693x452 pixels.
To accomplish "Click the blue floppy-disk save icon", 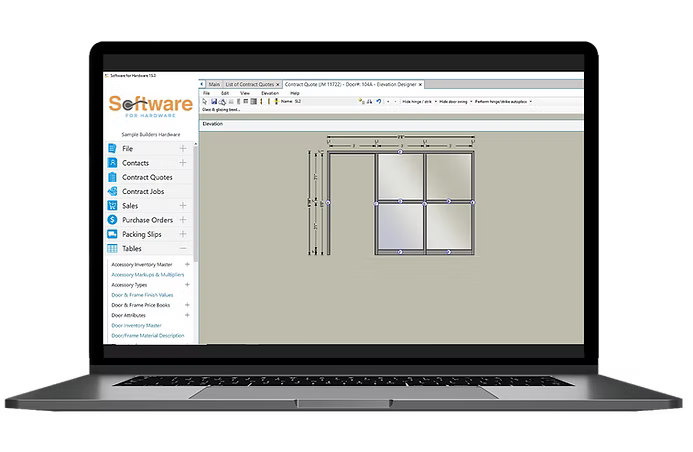I will tap(214, 102).
